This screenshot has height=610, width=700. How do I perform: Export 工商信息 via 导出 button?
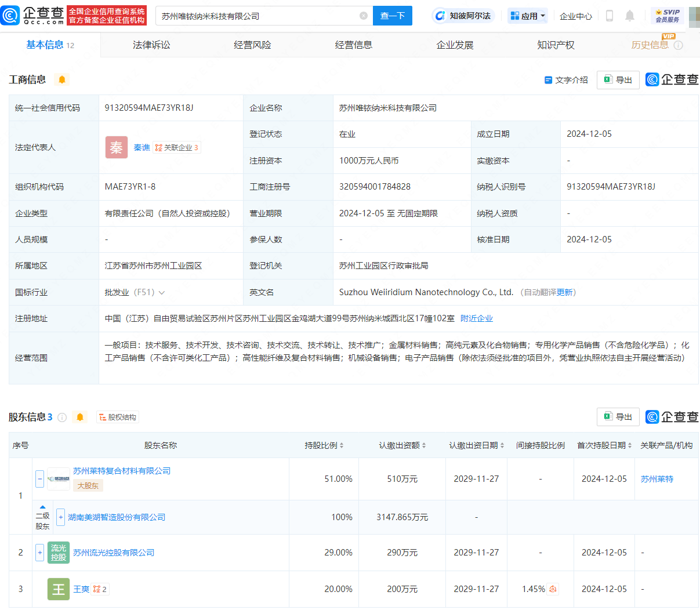(618, 80)
